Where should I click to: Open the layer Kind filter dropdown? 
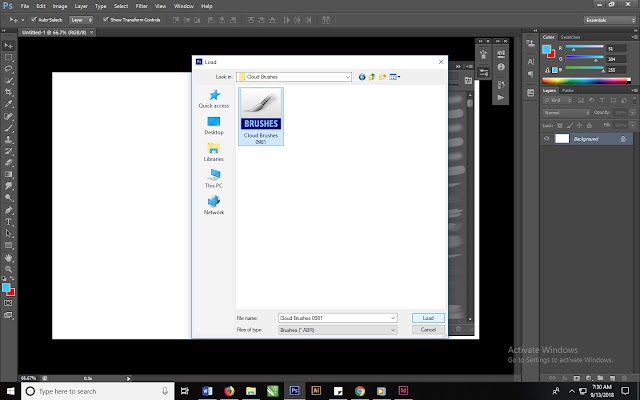558,100
